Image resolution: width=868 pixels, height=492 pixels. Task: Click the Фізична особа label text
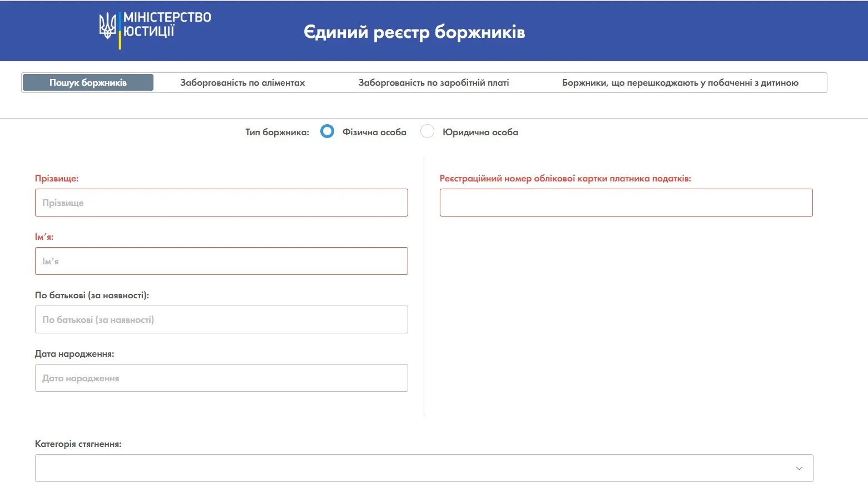point(374,132)
